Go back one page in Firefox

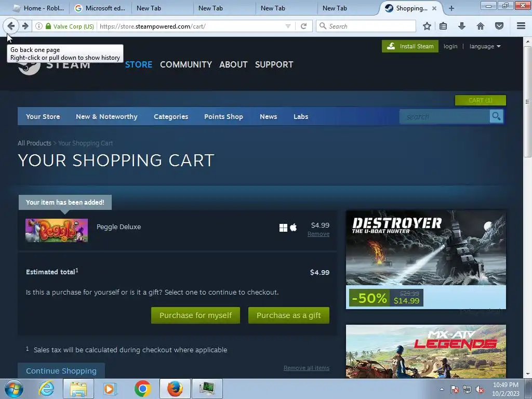point(11,26)
